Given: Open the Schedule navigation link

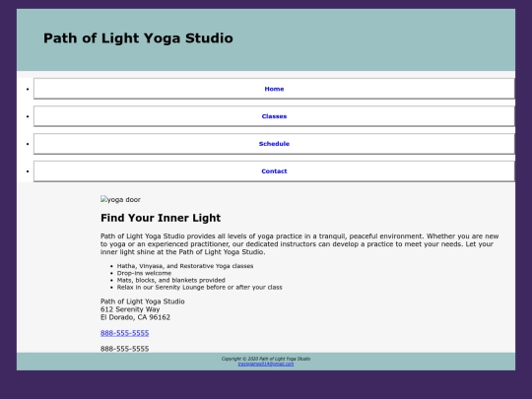Looking at the screenshot, I should point(274,144).
